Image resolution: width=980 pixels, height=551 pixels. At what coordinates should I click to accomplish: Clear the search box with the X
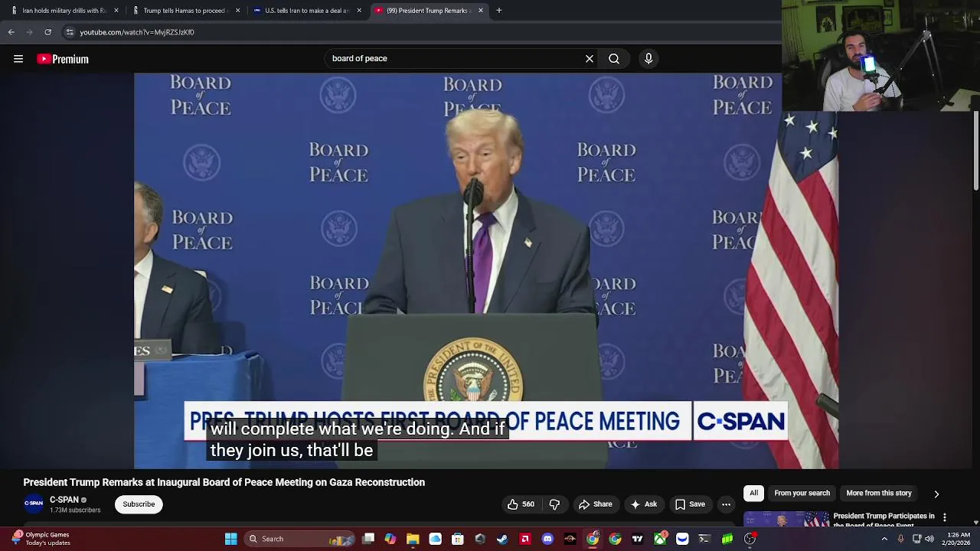click(x=590, y=58)
